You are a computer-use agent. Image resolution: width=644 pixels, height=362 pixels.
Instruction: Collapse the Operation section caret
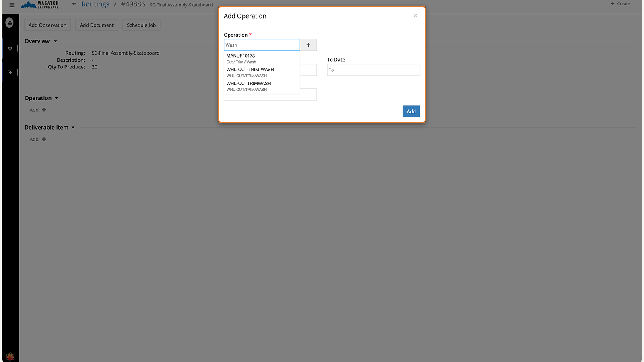pyautogui.click(x=56, y=98)
